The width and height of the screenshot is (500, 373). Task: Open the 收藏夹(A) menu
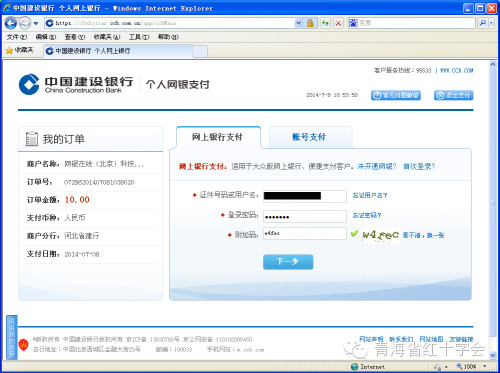[x=107, y=37]
